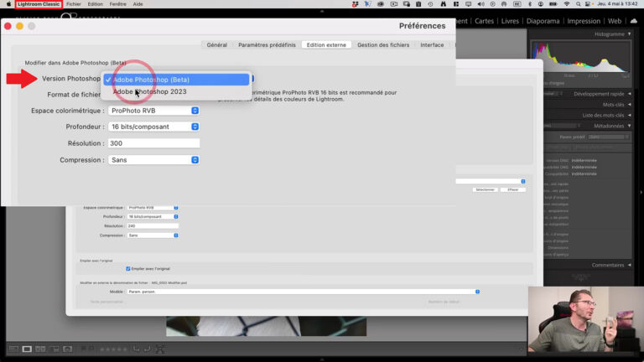Screen dimensions: 644x362
Task: Switch to Compare view in the toolbar
Action: [x=40, y=349]
